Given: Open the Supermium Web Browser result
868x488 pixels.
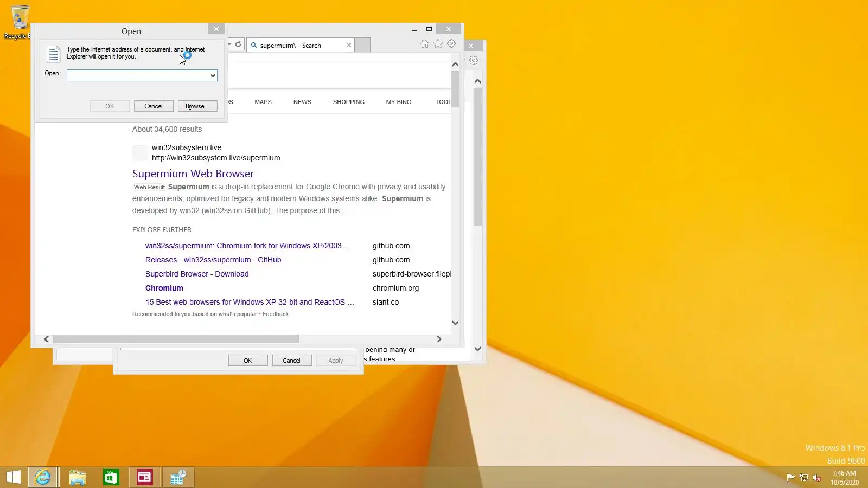Looking at the screenshot, I should pos(193,174).
